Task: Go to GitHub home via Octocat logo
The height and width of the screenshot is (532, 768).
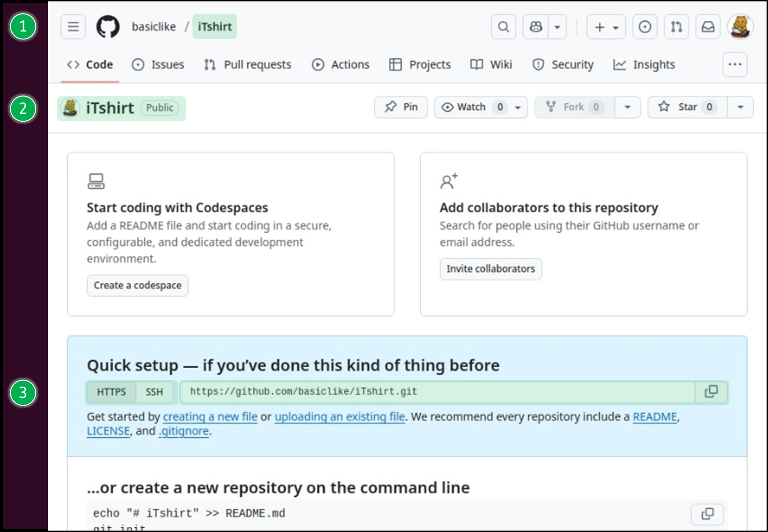Action: coord(108,26)
